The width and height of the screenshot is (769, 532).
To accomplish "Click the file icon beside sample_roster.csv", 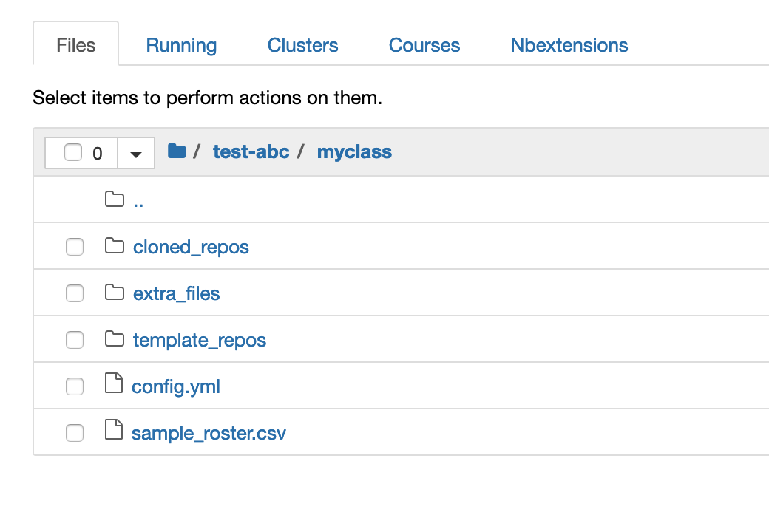I will pyautogui.click(x=114, y=432).
